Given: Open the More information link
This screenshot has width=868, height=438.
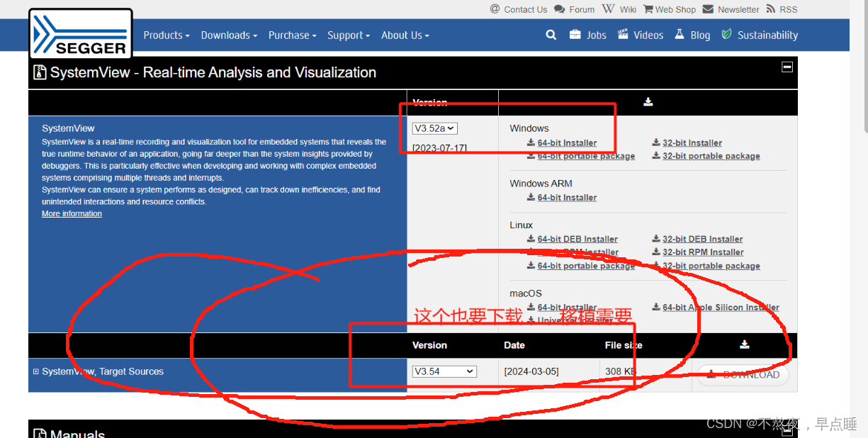Looking at the screenshot, I should [x=72, y=213].
